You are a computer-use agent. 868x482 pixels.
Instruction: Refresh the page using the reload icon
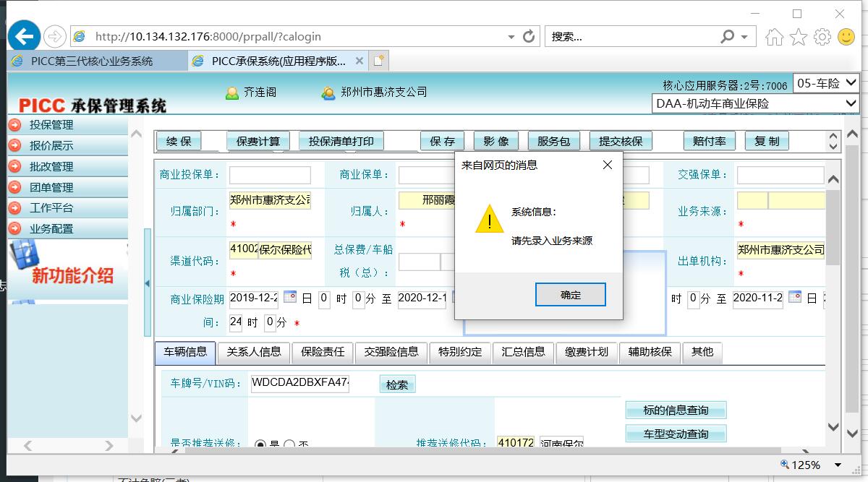click(529, 36)
